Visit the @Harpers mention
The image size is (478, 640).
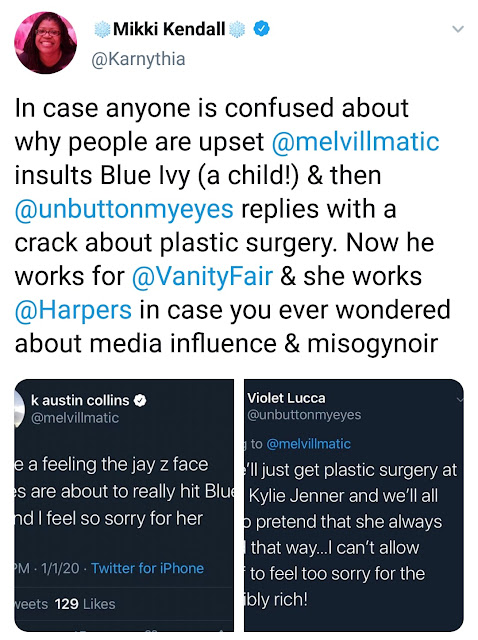[73, 310]
